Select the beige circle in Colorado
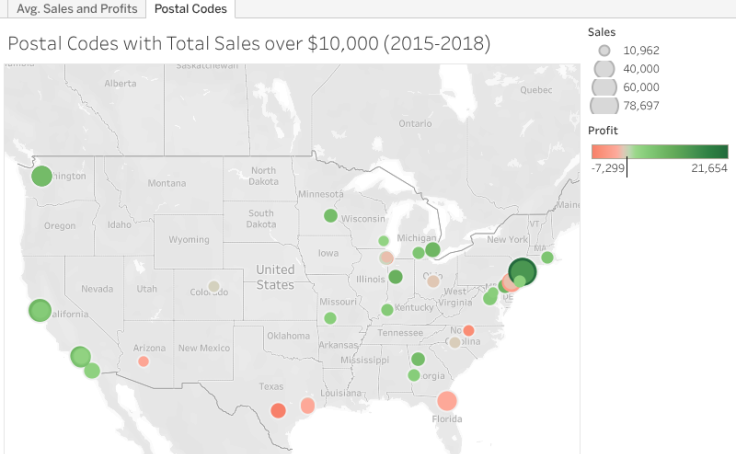 (x=213, y=286)
